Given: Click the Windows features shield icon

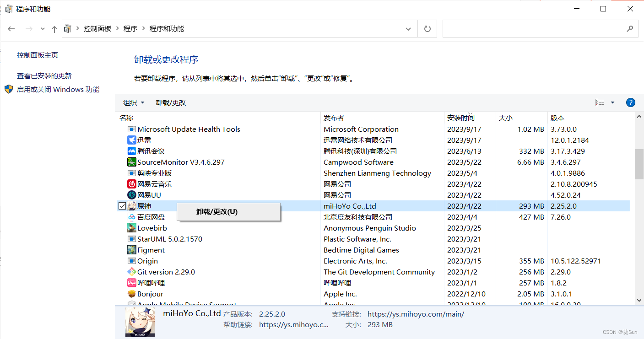Looking at the screenshot, I should click(x=9, y=89).
